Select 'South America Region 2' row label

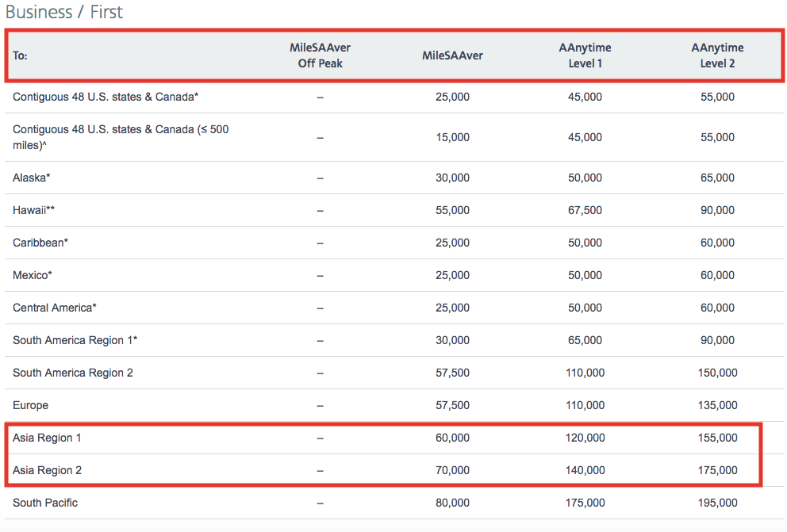[73, 373]
